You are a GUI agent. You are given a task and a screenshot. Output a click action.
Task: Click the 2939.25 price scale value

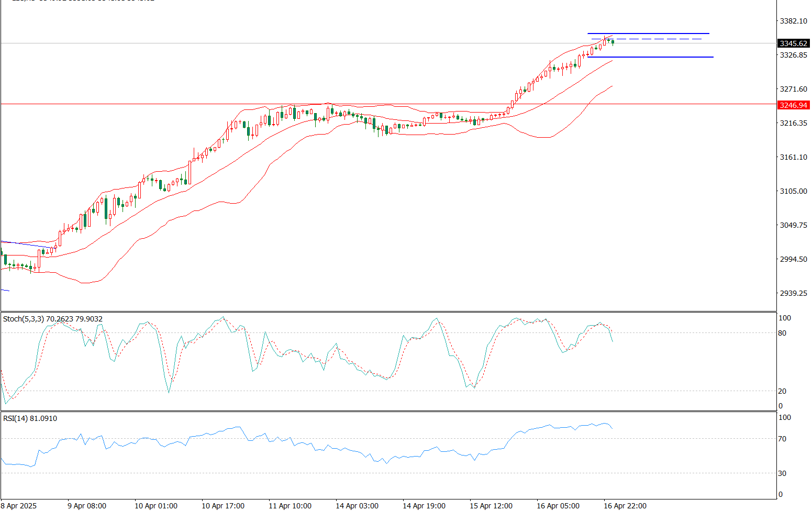point(793,293)
